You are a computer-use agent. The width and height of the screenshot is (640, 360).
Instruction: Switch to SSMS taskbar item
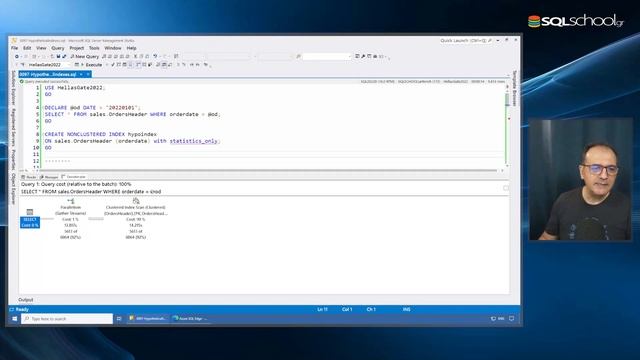pos(147,318)
